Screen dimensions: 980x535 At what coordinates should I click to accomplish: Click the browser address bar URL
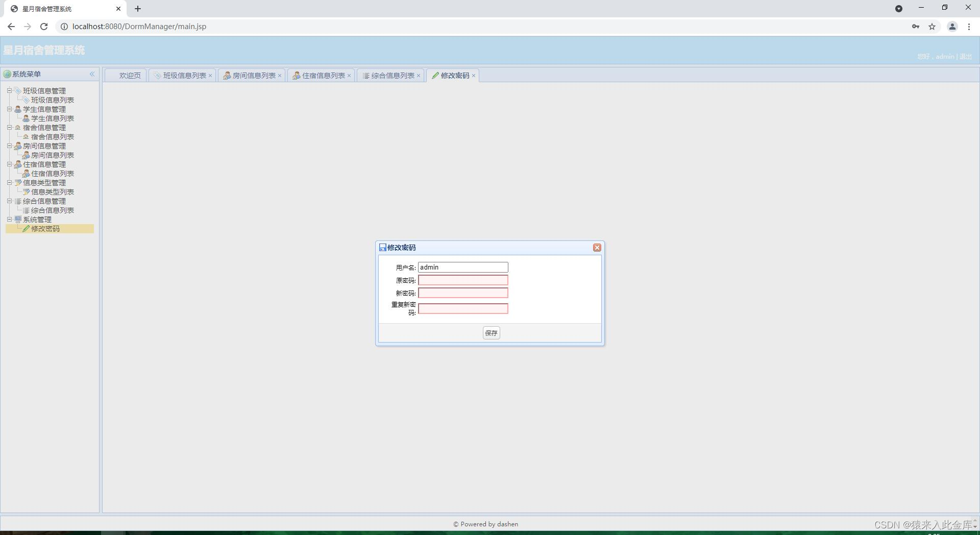point(139,27)
